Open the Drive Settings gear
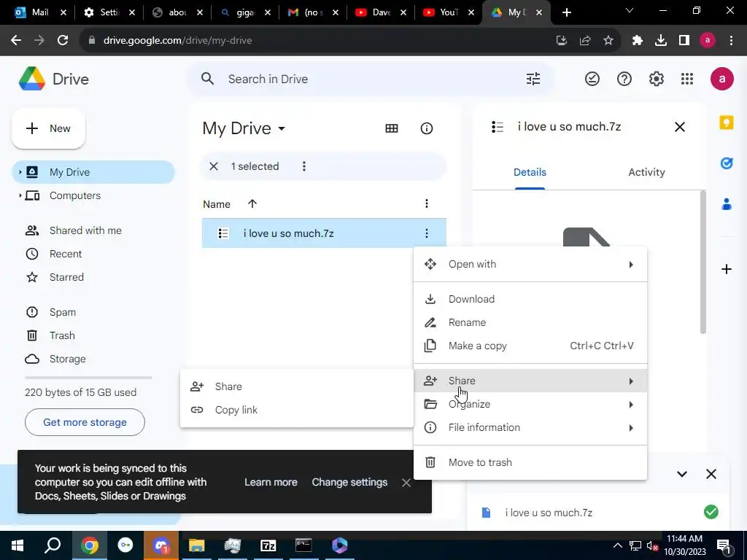The height and width of the screenshot is (560, 747). coord(656,79)
